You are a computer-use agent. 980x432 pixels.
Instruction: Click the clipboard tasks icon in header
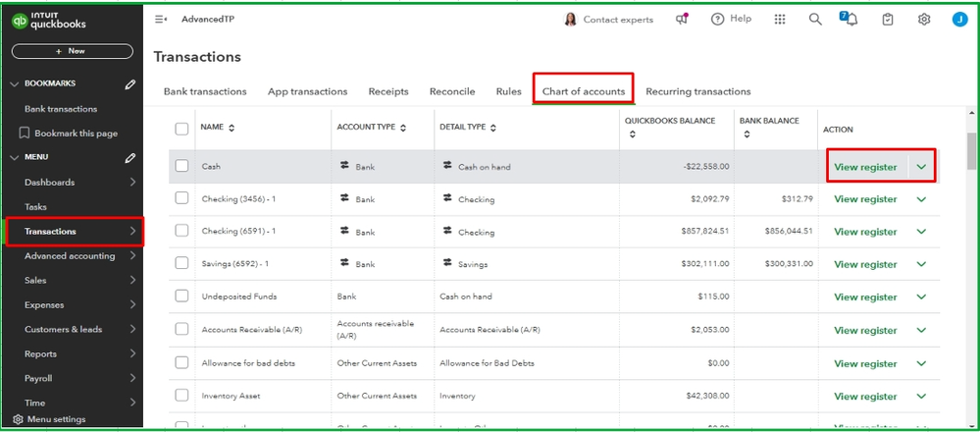click(888, 19)
